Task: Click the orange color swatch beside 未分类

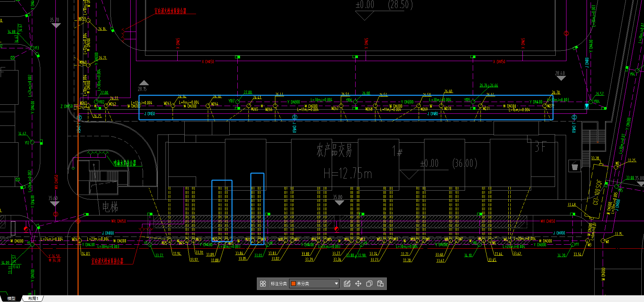Action: pos(293,284)
